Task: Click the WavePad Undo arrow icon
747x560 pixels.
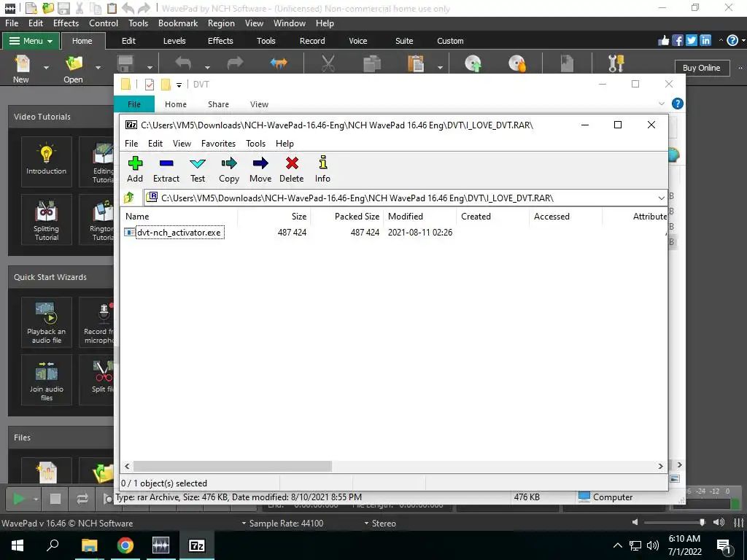Action: (183, 63)
